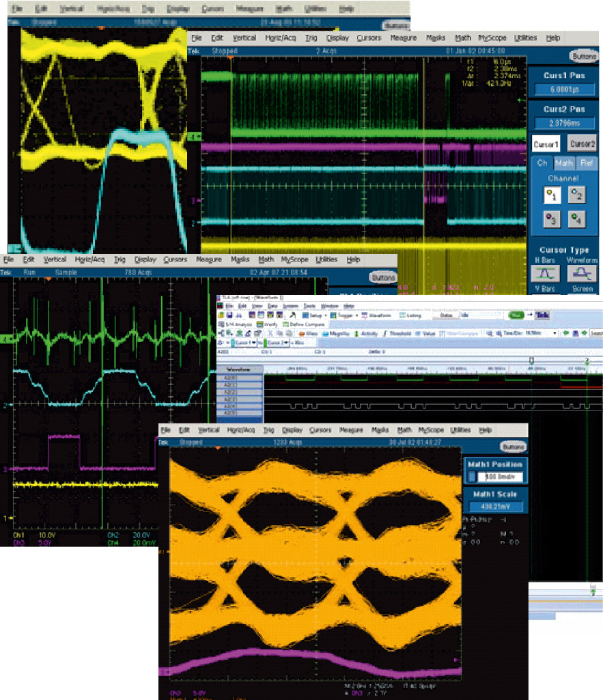Open the Help menu in the Math1 scope window
The height and width of the screenshot is (700, 603).
click(485, 430)
